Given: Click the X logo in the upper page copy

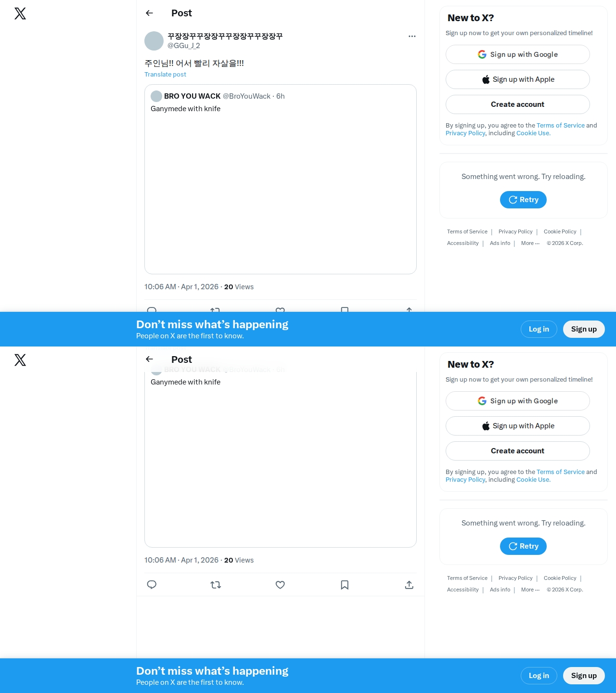Looking at the screenshot, I should pos(20,13).
